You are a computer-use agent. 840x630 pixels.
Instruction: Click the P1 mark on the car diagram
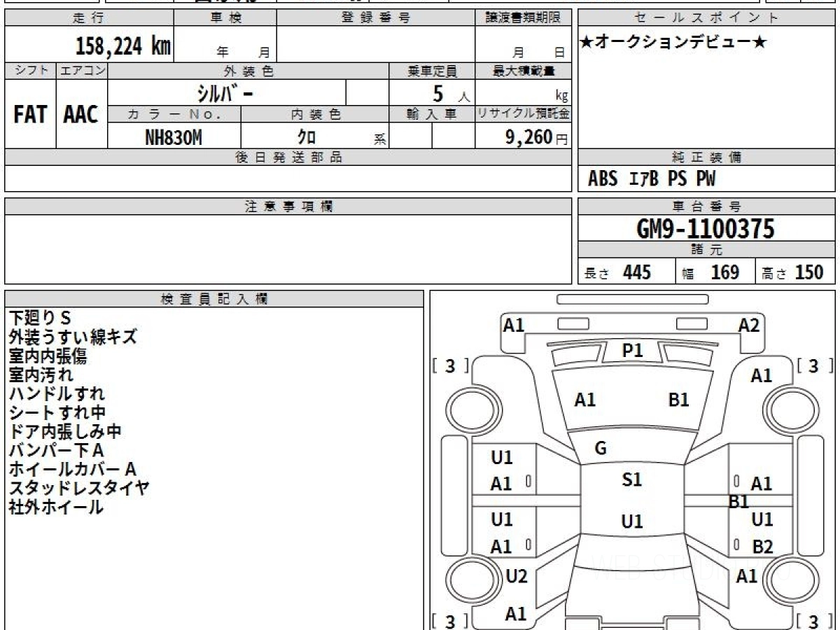coord(633,351)
